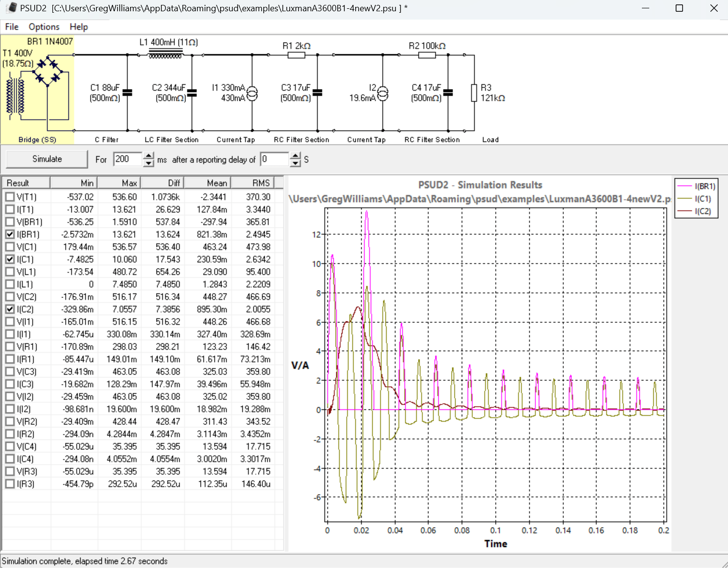Sort by the Diff column header
728x568 pixels.
coord(162,183)
